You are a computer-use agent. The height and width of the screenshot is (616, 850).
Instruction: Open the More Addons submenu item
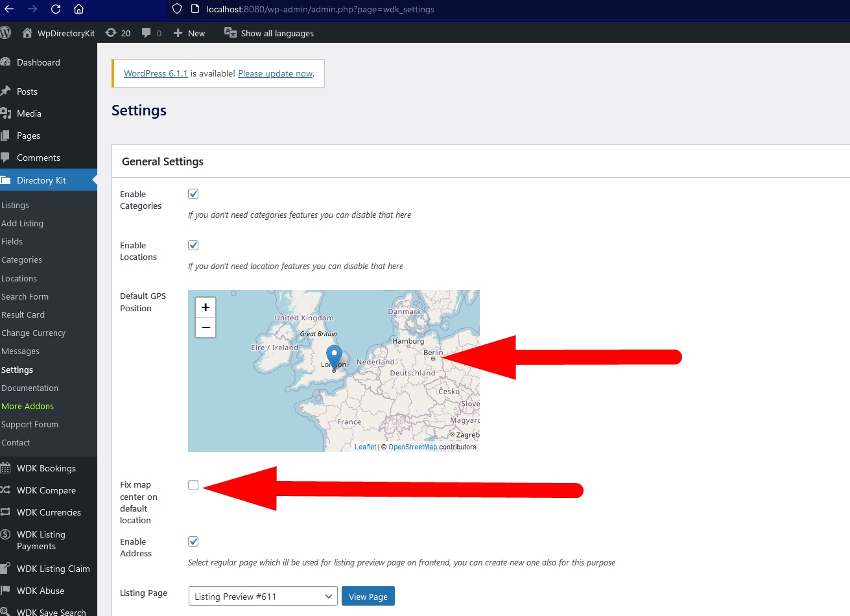[27, 406]
